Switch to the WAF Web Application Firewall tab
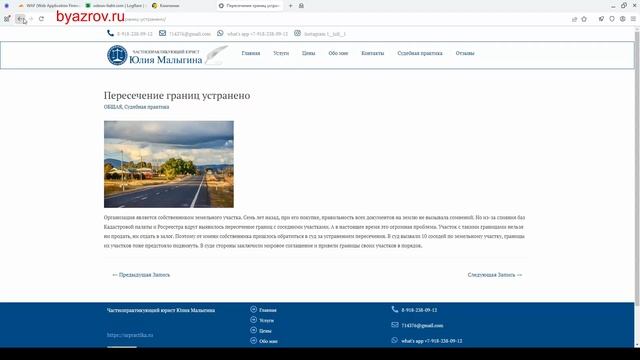This screenshot has height=360, width=640. pyautogui.click(x=49, y=6)
